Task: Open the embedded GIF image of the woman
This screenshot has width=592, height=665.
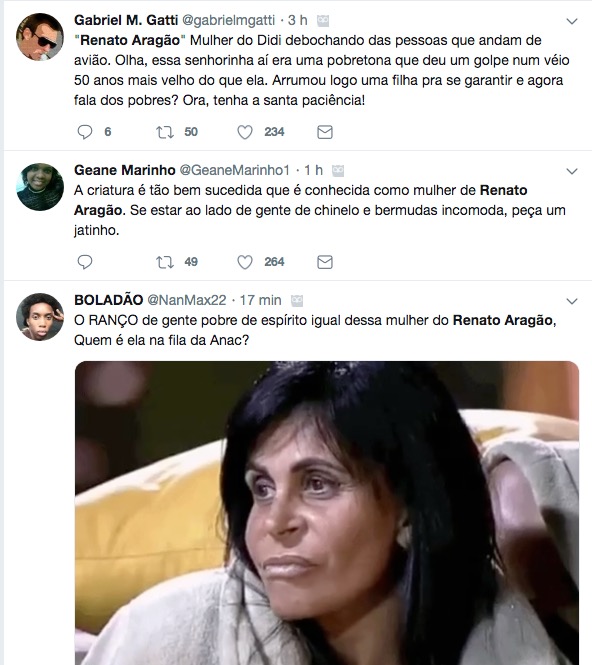Action: [x=327, y=513]
